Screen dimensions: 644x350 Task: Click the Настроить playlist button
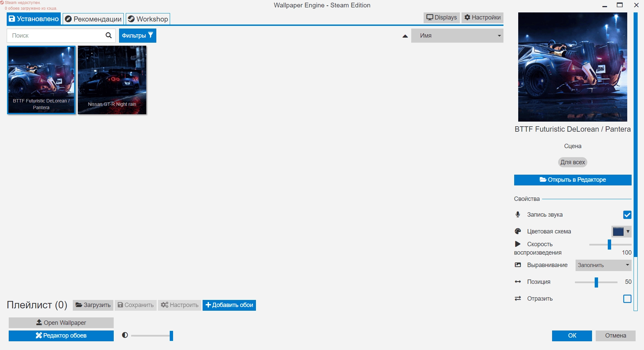pos(179,305)
